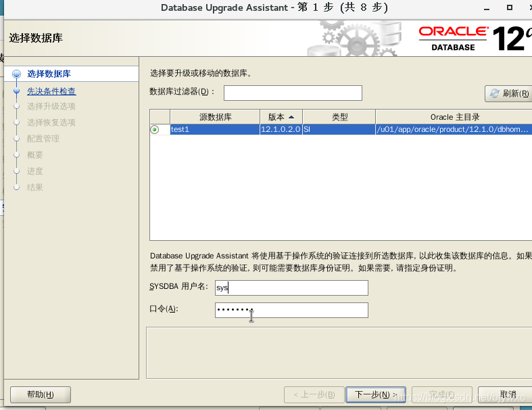Click the 12.1.0.2.0 version cell
This screenshot has height=410, width=532.
click(281, 129)
